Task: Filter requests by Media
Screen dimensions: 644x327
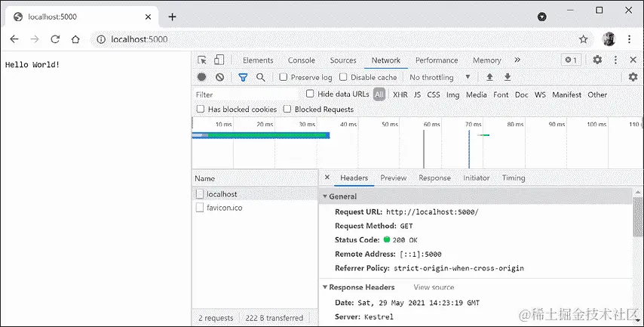Action: [x=477, y=94]
